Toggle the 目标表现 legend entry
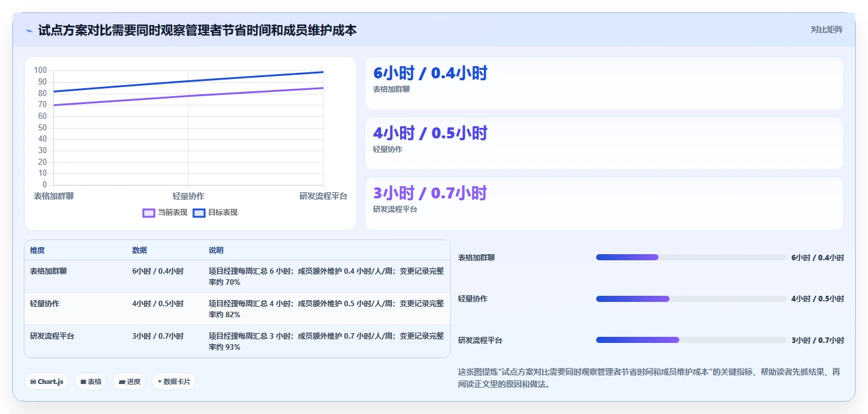 pyautogui.click(x=215, y=213)
